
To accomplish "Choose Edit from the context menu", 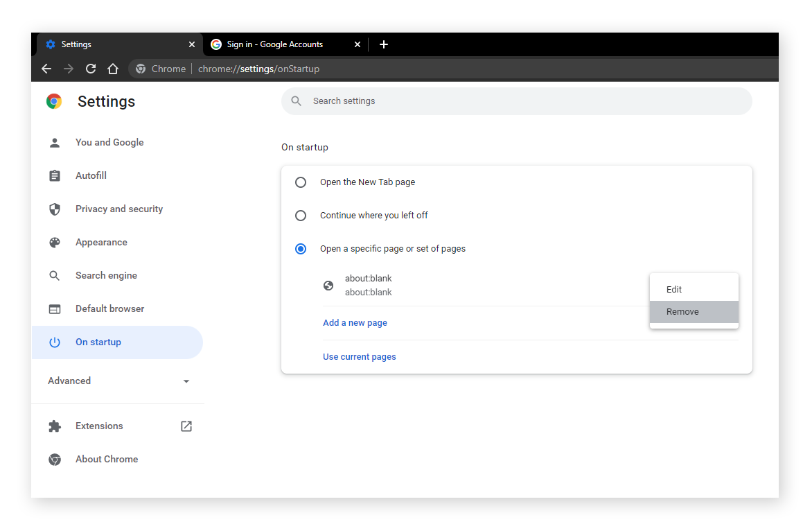I will (694, 290).
